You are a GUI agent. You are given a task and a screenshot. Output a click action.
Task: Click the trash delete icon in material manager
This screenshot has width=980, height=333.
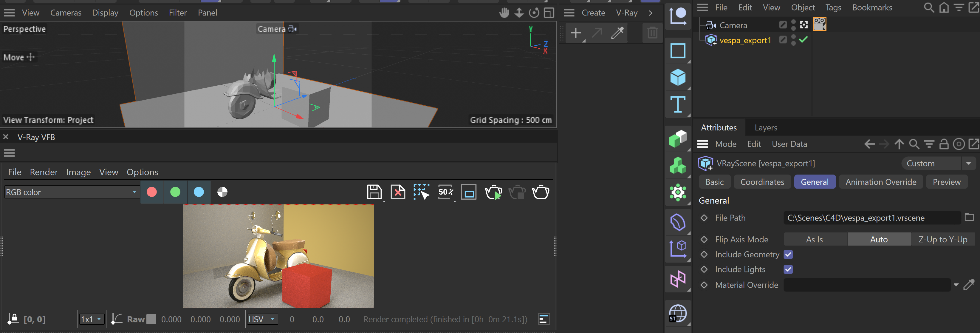pos(652,33)
